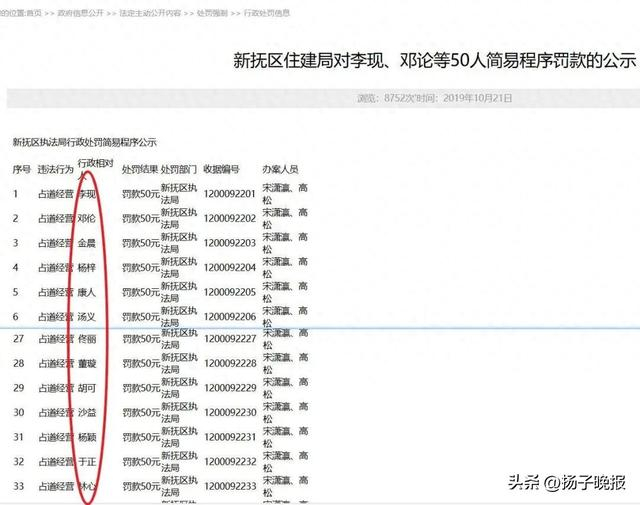This screenshot has height=505, width=640.
Task: Click receipt number 1200092227
Action: pyautogui.click(x=230, y=338)
